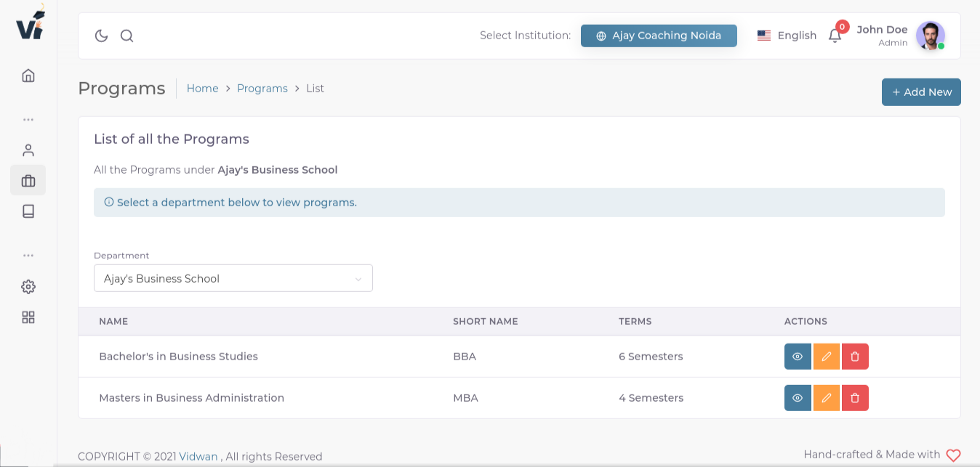Click the Vidwan logo icon
Viewport: 980px width, 467px height.
[x=30, y=22]
